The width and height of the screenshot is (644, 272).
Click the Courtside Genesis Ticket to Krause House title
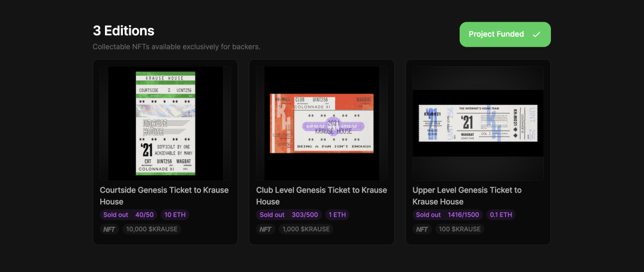coord(165,196)
